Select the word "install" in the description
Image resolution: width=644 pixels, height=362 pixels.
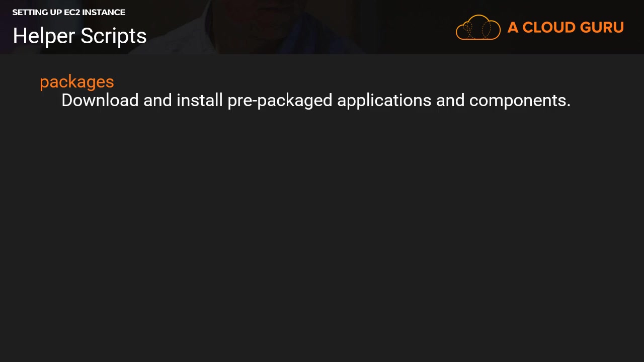point(199,101)
